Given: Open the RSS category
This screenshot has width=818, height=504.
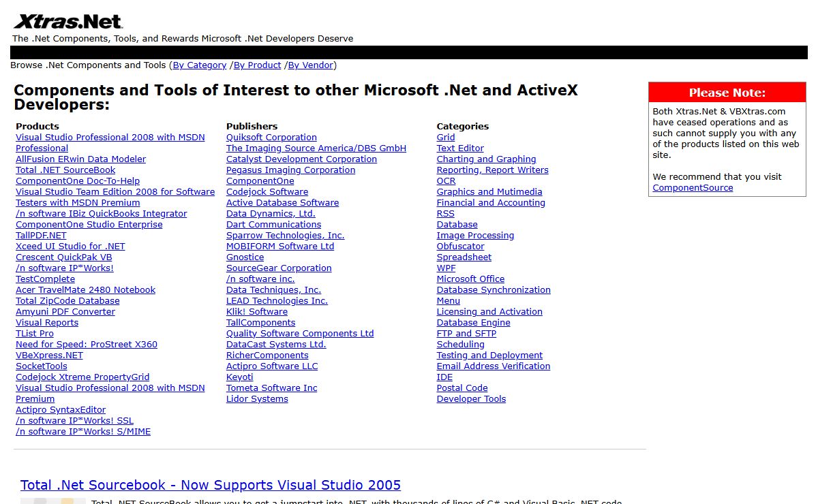Looking at the screenshot, I should click(x=445, y=214).
